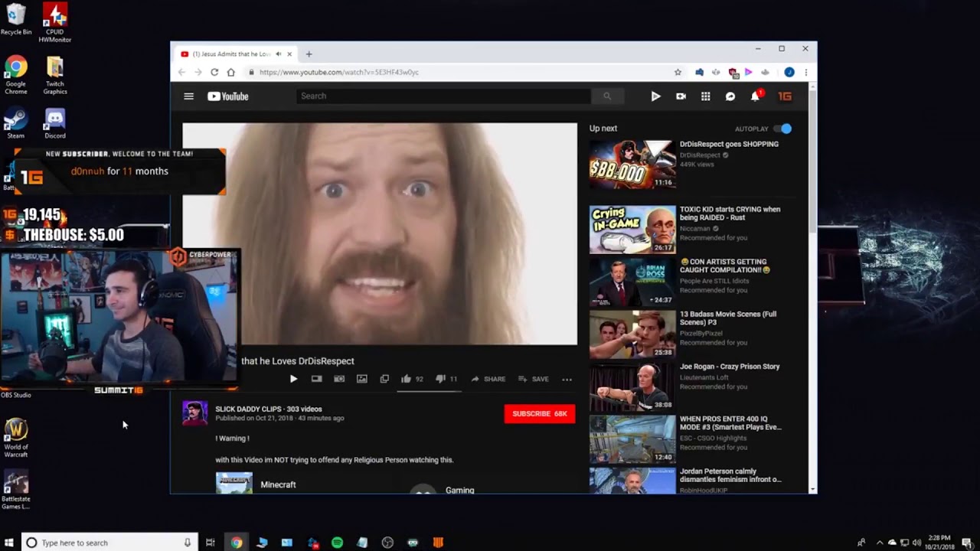The height and width of the screenshot is (551, 980).
Task: Open Steam desktop shortcut
Action: [16, 124]
